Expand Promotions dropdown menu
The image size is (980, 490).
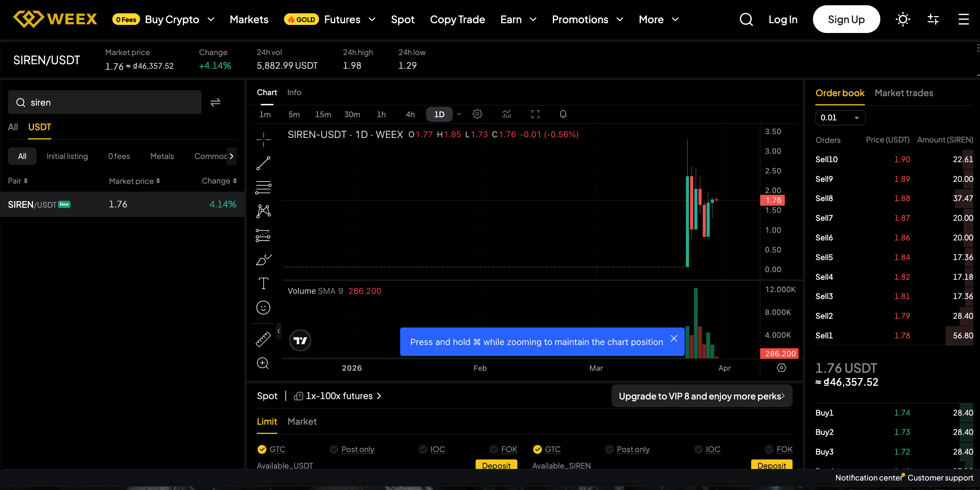click(620, 19)
